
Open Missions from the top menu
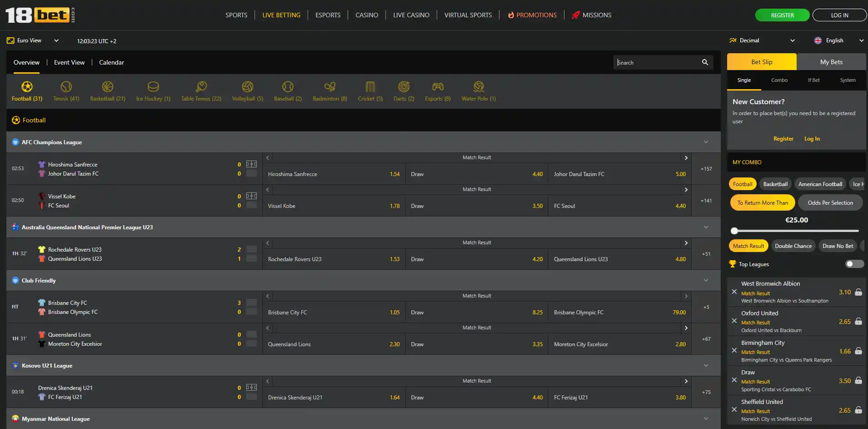591,15
